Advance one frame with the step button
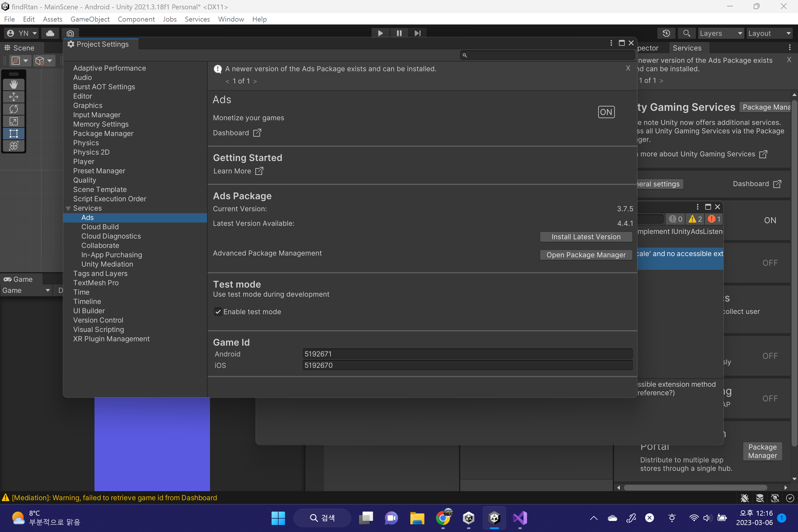This screenshot has width=798, height=532. [x=417, y=33]
